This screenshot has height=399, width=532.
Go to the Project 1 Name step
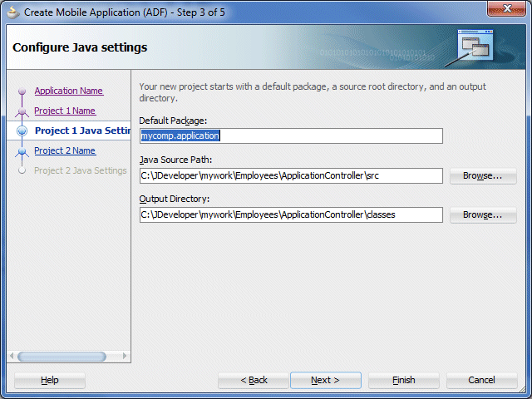click(x=65, y=111)
